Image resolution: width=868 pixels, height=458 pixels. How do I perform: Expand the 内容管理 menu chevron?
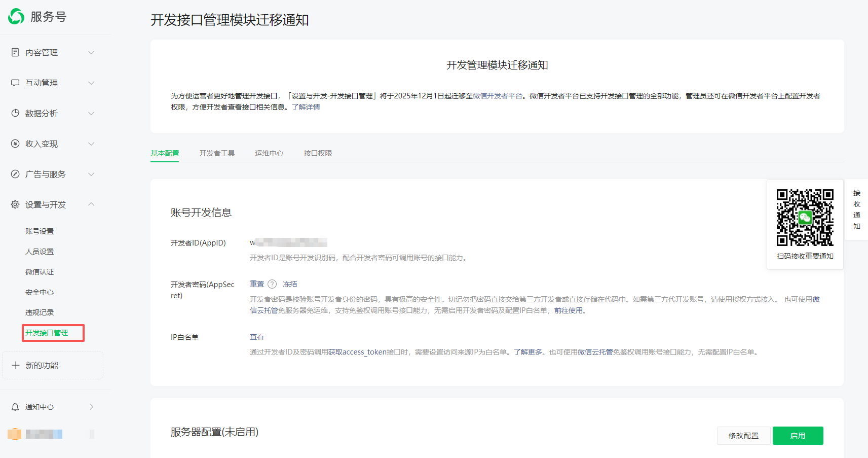click(x=91, y=52)
